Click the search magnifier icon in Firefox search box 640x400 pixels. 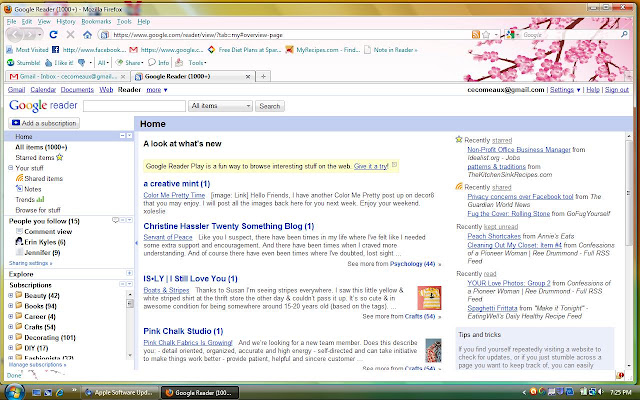(624, 35)
